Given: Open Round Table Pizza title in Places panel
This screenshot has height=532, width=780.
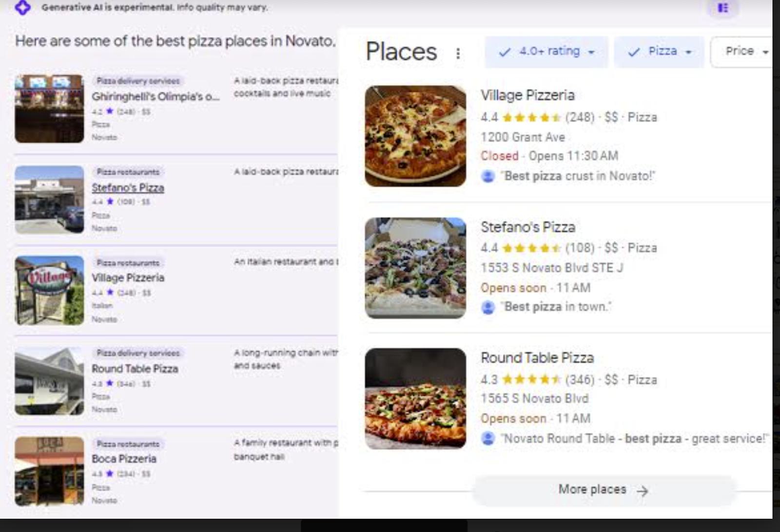Looking at the screenshot, I should coord(537,358).
